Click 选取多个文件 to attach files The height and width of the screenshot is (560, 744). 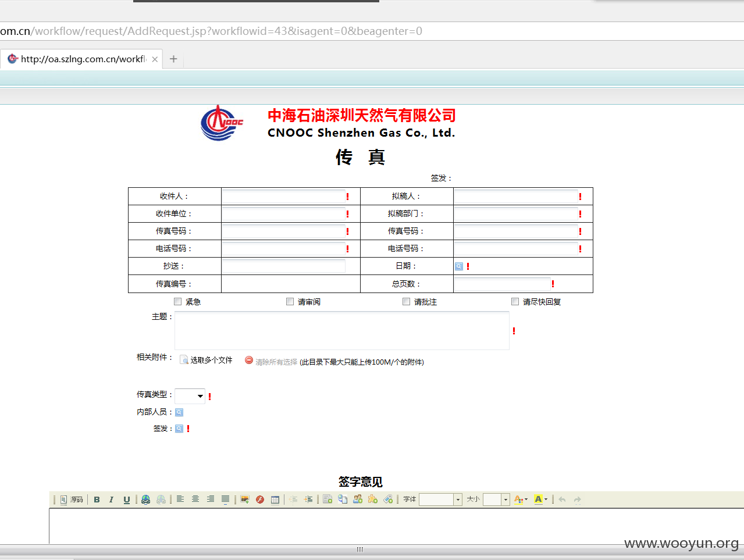207,361
